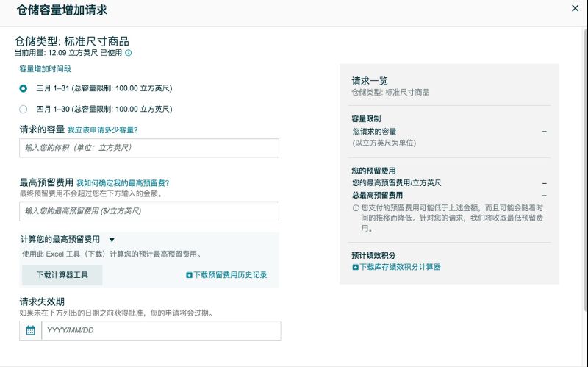Click the 三月 1–31 (总容量限制) option label text

pyautogui.click(x=104, y=88)
